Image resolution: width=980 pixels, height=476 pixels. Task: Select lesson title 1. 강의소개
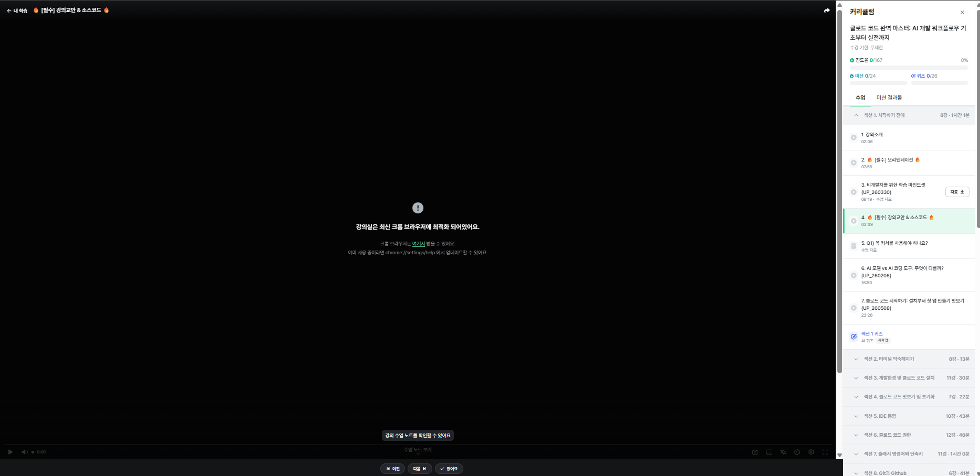tap(872, 135)
